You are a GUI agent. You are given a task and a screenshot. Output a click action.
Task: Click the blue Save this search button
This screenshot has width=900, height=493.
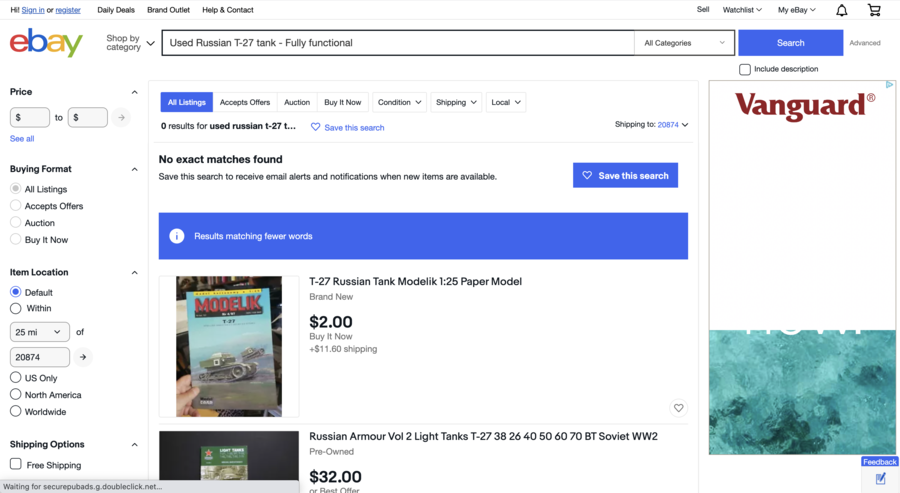pos(625,175)
